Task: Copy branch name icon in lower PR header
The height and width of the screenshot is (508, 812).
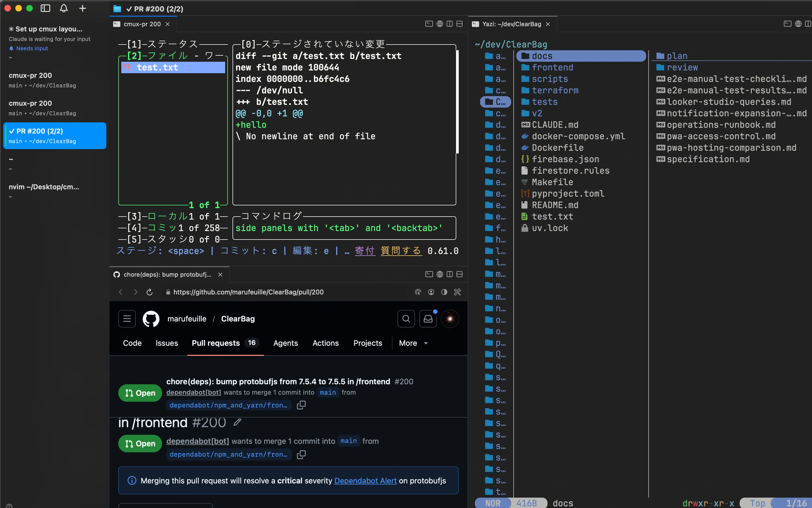Action: (x=301, y=454)
